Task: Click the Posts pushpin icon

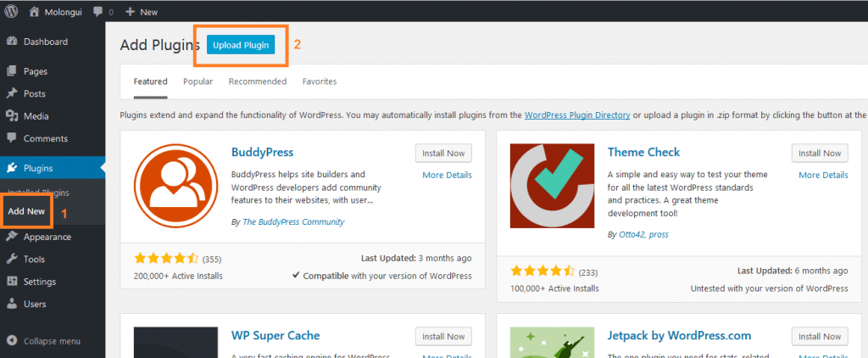Action: point(12,93)
